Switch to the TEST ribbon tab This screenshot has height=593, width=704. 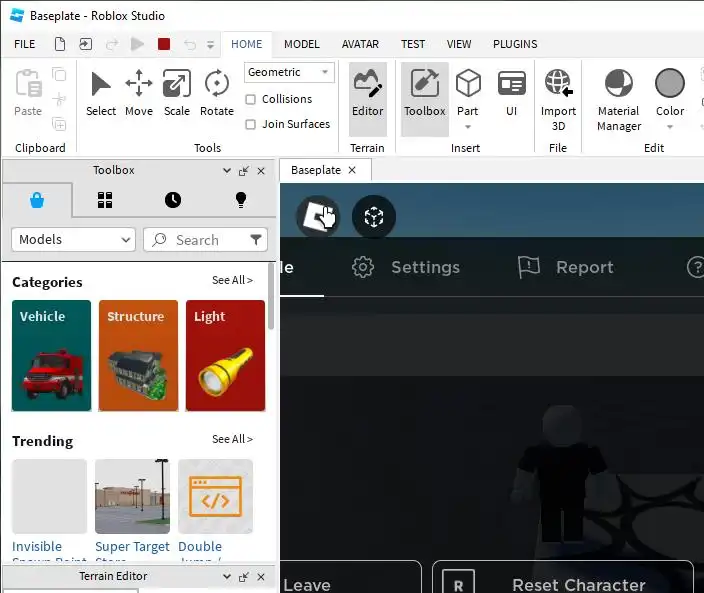point(413,44)
